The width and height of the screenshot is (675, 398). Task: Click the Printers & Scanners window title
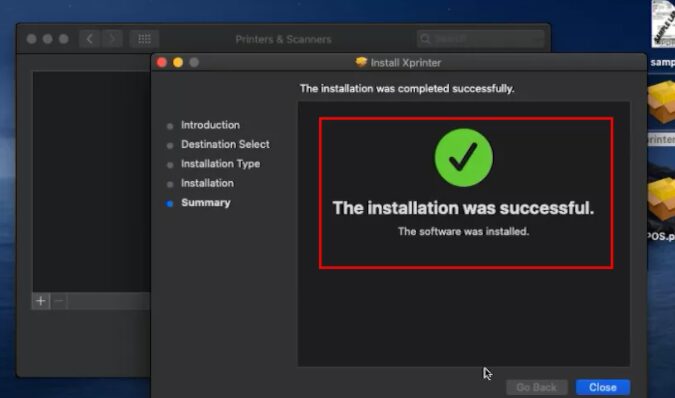[283, 39]
